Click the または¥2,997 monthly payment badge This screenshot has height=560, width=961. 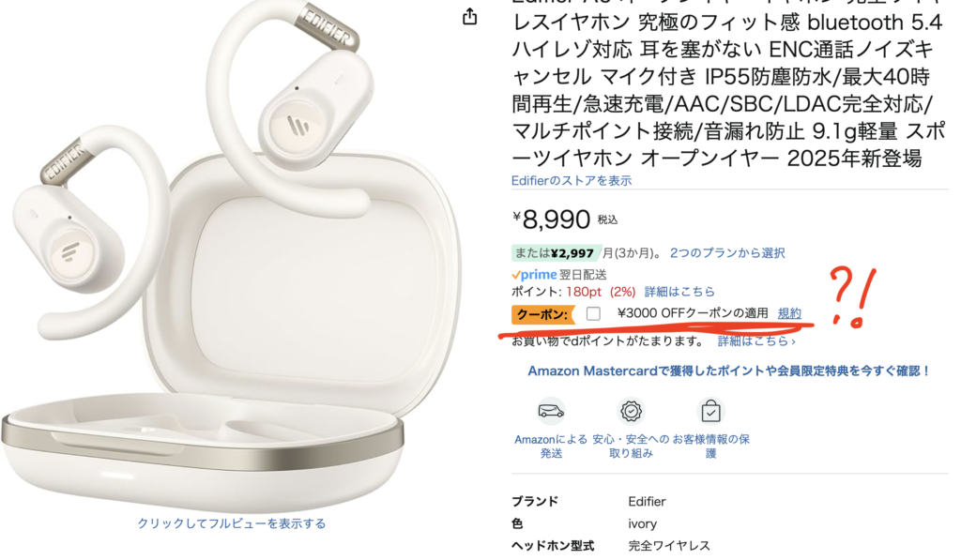(x=556, y=253)
